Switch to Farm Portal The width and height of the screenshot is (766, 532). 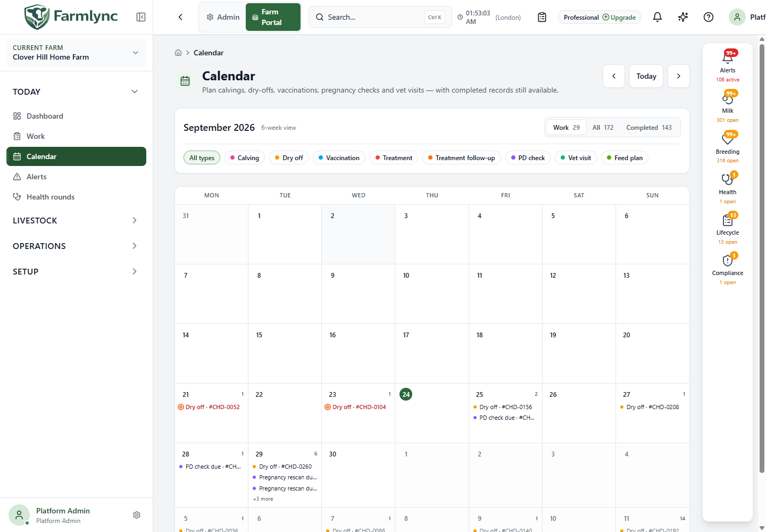[x=273, y=17]
